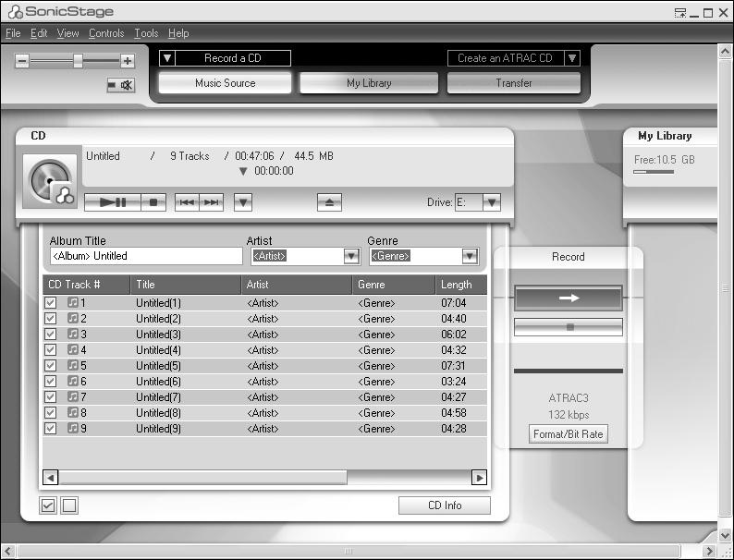Open the Drive selection dropdown
Viewport: 734px width, 560px height.
[x=492, y=202]
